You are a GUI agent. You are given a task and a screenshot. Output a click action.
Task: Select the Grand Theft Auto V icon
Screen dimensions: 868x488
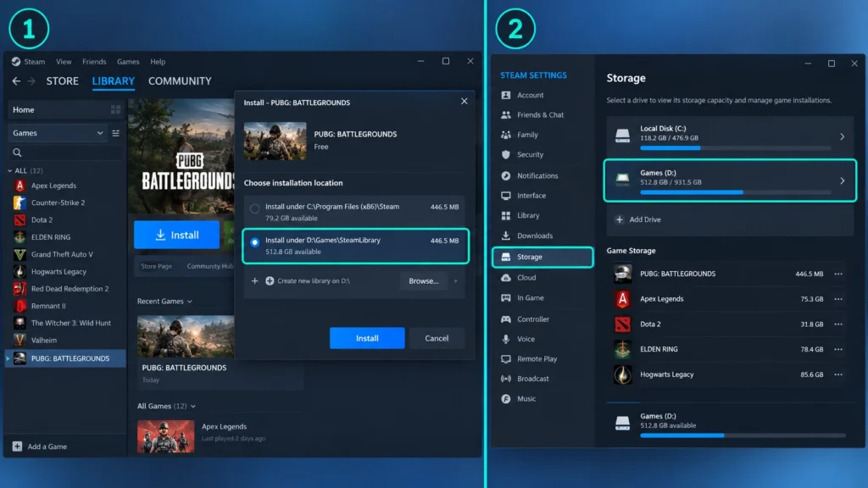pyautogui.click(x=20, y=254)
